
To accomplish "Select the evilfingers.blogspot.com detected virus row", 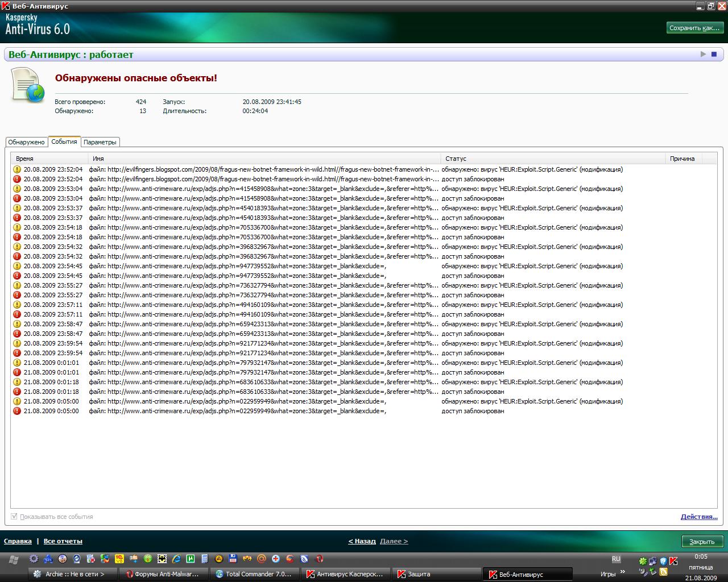I will pyautogui.click(x=364, y=169).
